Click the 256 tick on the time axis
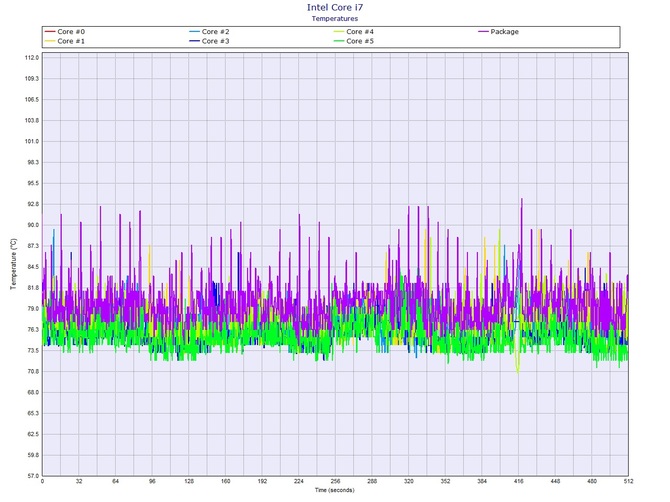 point(335,481)
